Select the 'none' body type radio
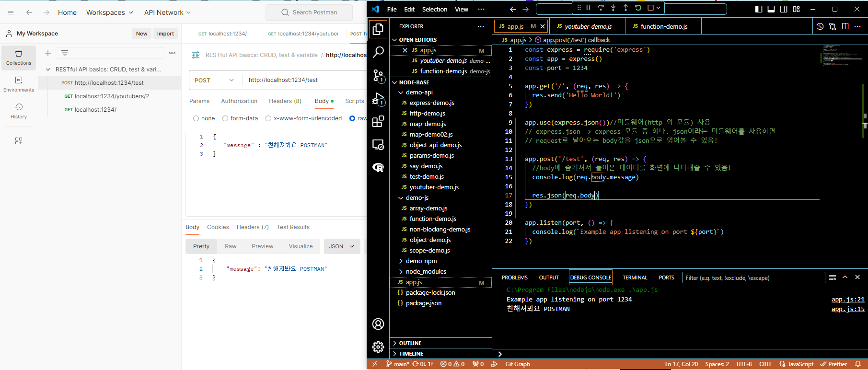 click(196, 118)
